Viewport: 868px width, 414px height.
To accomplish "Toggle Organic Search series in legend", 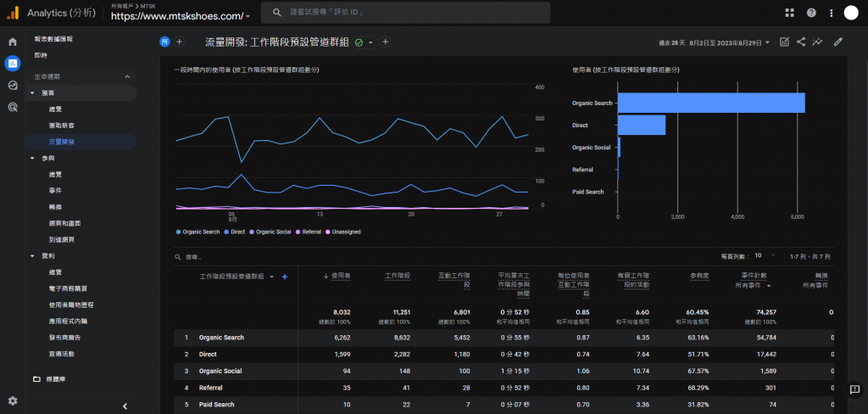I will pos(198,232).
